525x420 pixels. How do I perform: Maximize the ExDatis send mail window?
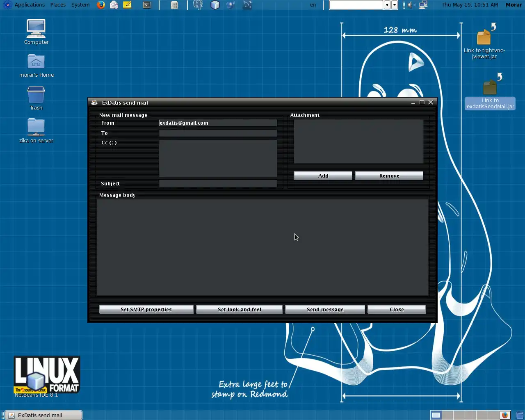click(422, 103)
